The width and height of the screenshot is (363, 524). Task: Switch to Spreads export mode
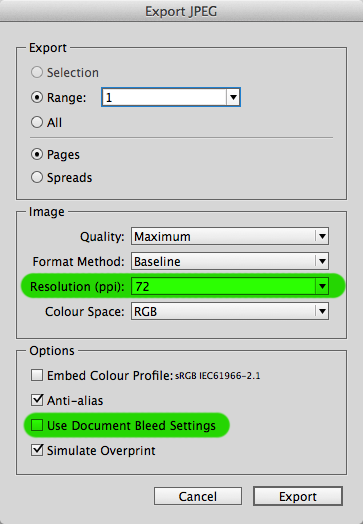tap(37, 177)
